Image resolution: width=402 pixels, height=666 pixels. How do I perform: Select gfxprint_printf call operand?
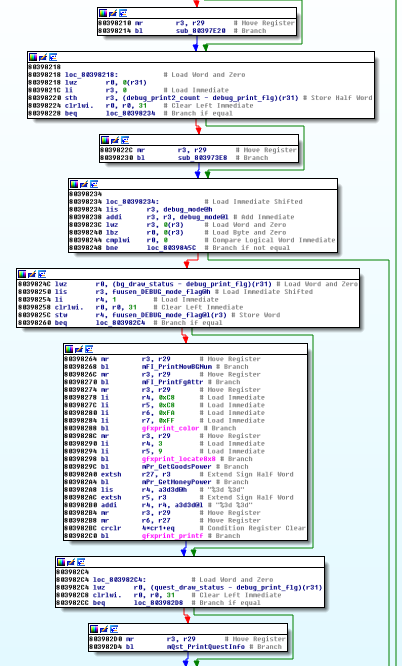(x=172, y=536)
